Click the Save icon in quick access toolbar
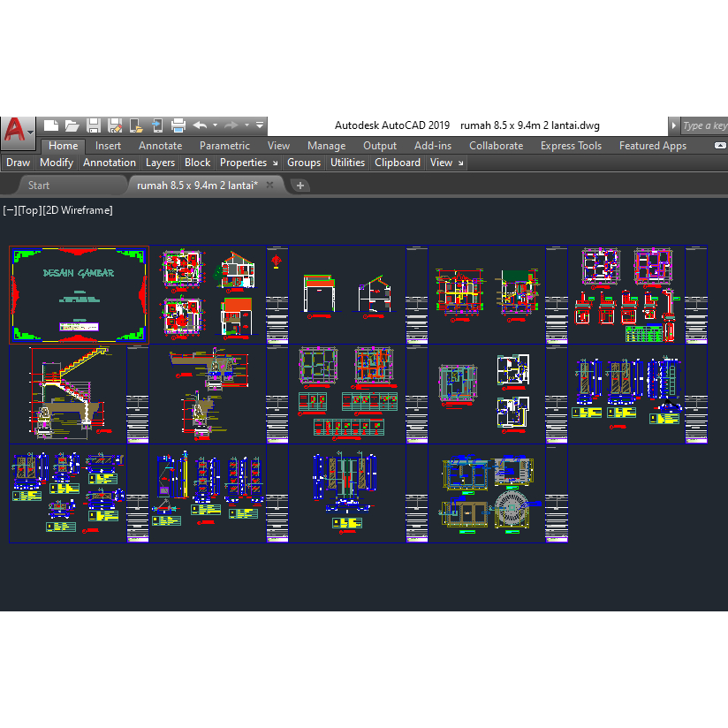 coord(94,125)
